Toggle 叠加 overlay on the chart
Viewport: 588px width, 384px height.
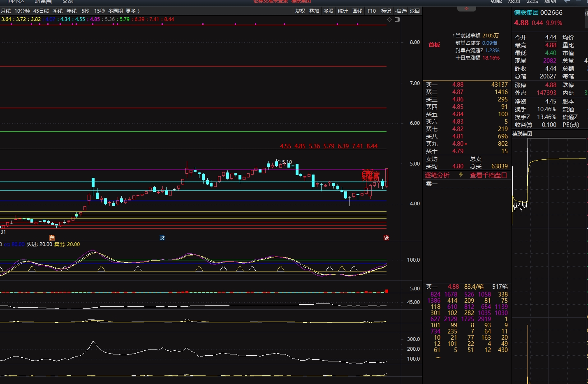[x=314, y=11]
